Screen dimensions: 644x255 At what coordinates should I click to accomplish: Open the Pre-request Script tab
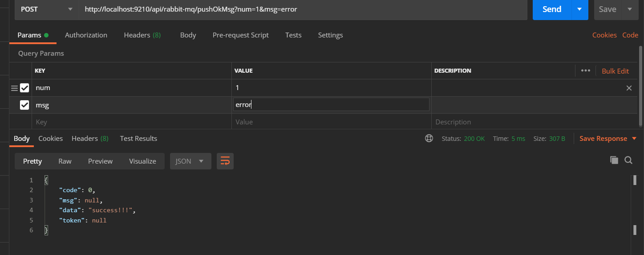coord(240,35)
